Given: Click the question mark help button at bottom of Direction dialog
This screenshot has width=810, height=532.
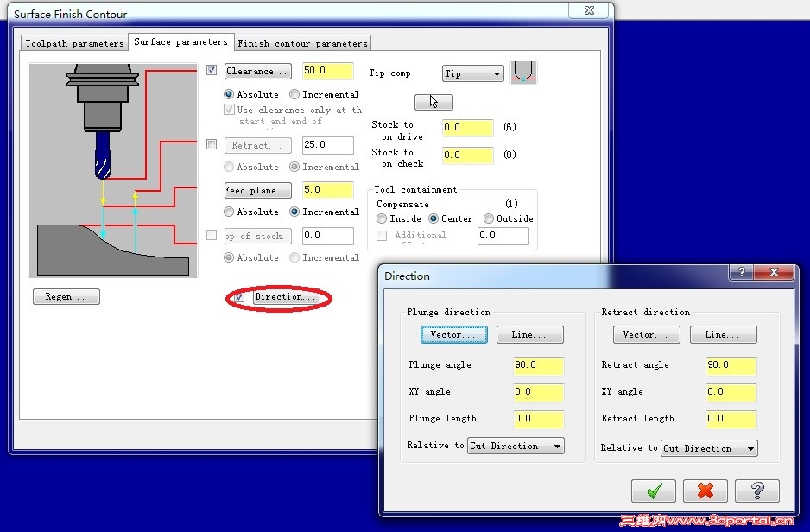Looking at the screenshot, I should (756, 491).
